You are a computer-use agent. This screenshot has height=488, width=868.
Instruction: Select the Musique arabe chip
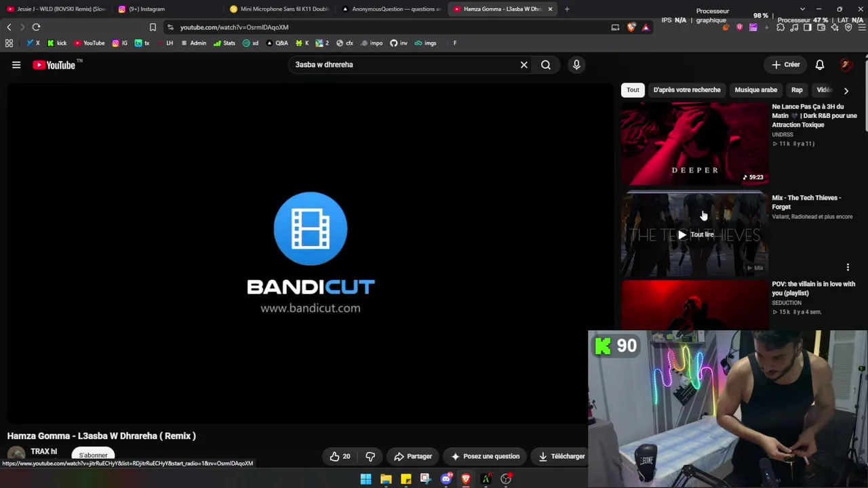coord(756,90)
